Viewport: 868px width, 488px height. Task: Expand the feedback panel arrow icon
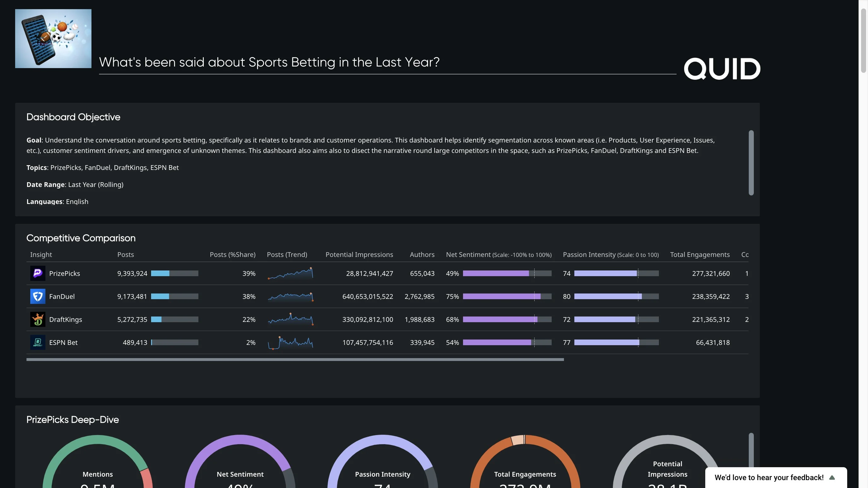pyautogui.click(x=832, y=478)
